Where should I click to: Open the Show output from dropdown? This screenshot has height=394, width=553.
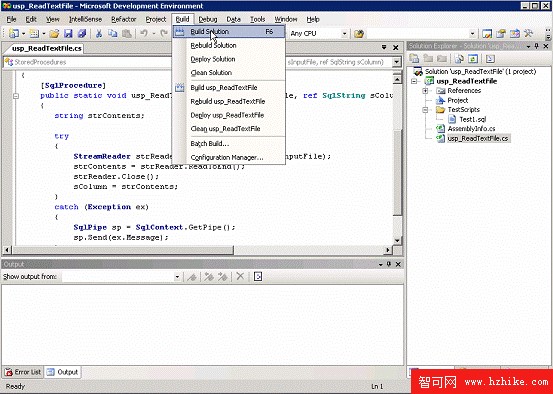(x=177, y=277)
